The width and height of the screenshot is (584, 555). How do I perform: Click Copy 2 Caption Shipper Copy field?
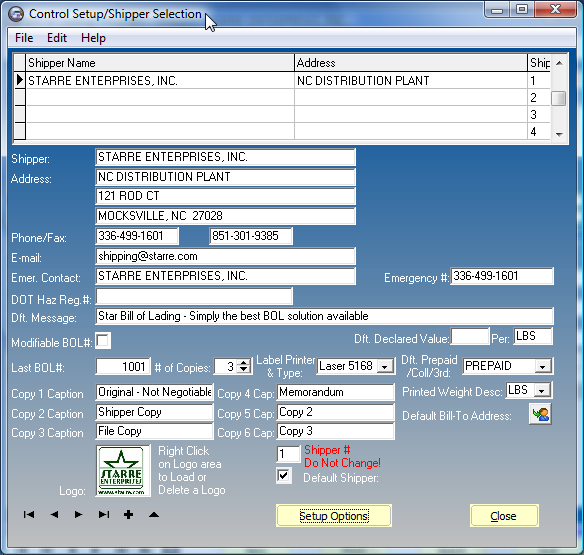point(155,412)
